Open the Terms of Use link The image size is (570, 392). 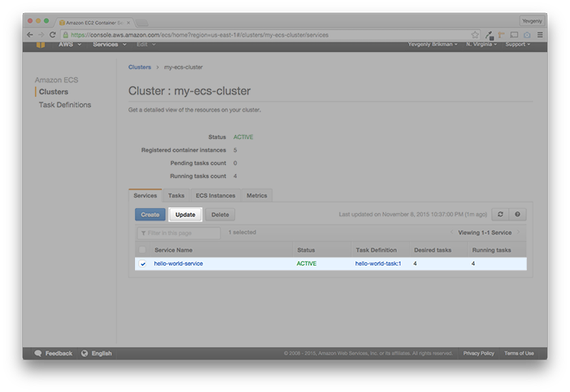point(519,353)
